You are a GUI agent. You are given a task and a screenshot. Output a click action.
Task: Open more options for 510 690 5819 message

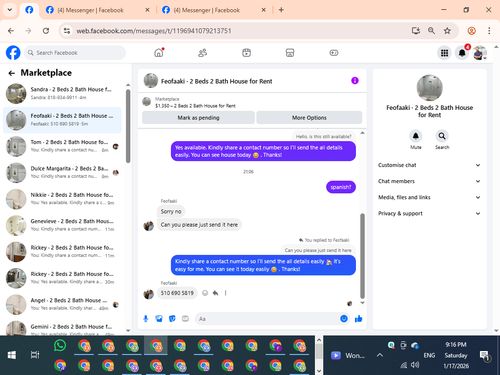click(226, 293)
